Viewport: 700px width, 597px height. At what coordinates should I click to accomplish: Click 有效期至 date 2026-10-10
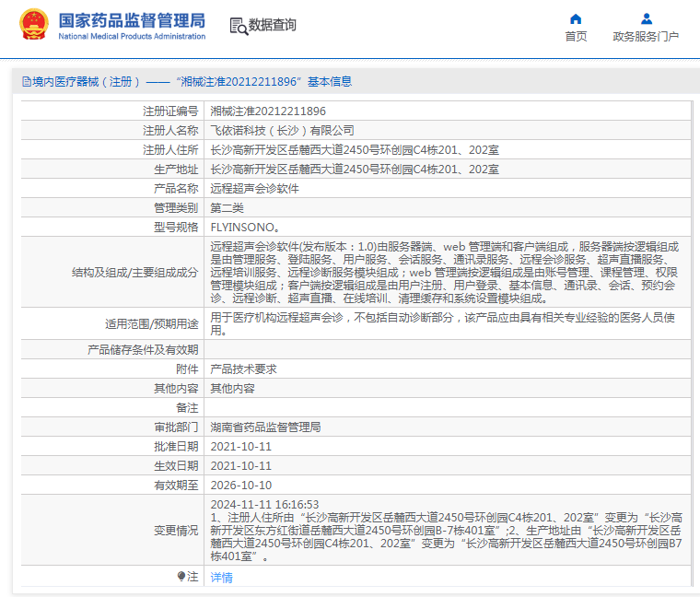tap(241, 486)
